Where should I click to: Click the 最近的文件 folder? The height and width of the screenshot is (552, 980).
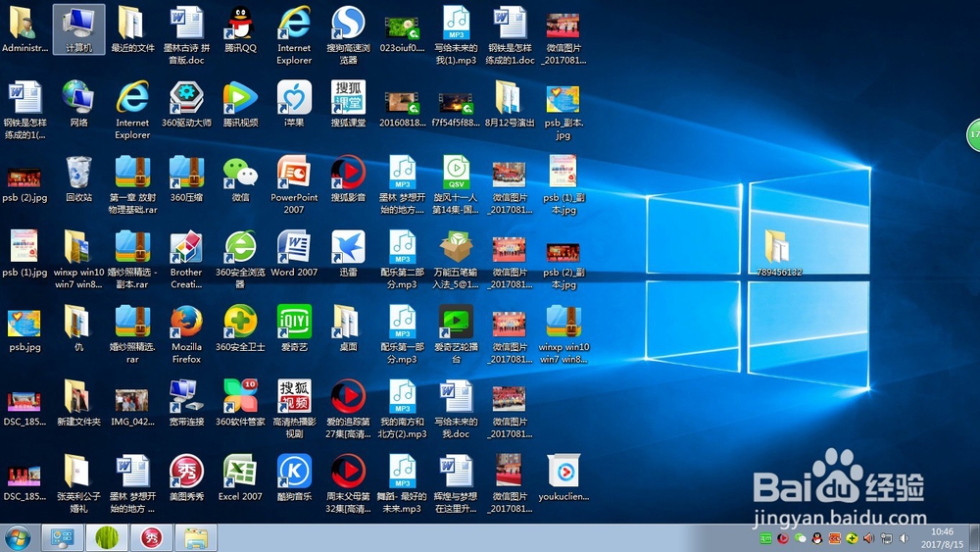[132, 29]
